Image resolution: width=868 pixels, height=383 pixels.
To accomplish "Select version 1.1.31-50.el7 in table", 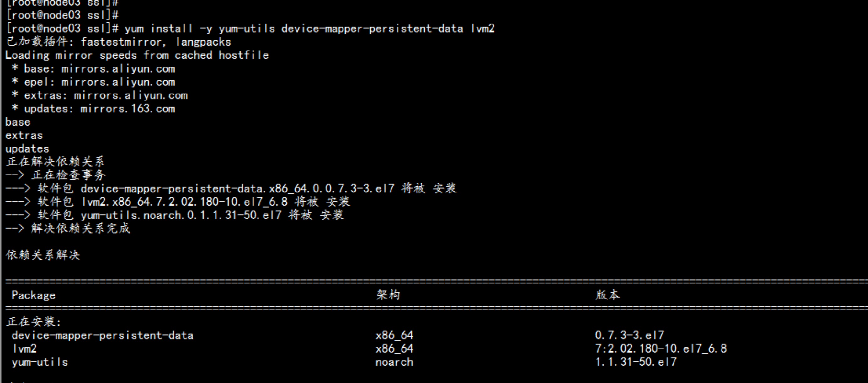I will pos(636,362).
